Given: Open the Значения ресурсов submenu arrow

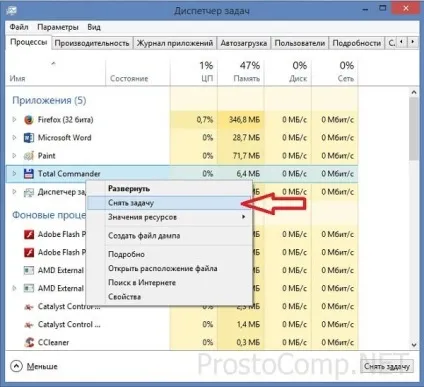Looking at the screenshot, I should click(244, 217).
